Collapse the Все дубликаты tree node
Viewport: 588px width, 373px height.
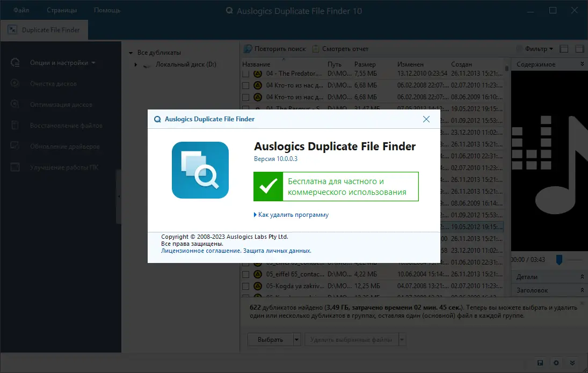tap(131, 53)
